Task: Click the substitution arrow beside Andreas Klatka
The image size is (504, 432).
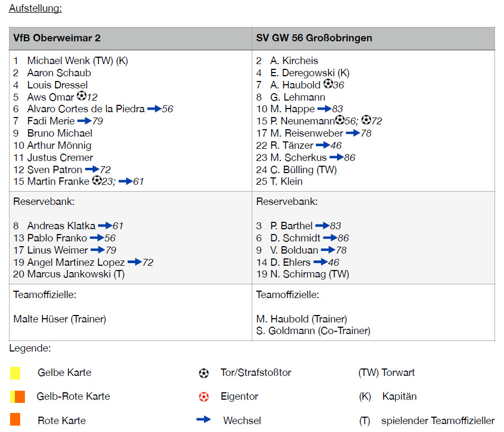Action: point(105,226)
